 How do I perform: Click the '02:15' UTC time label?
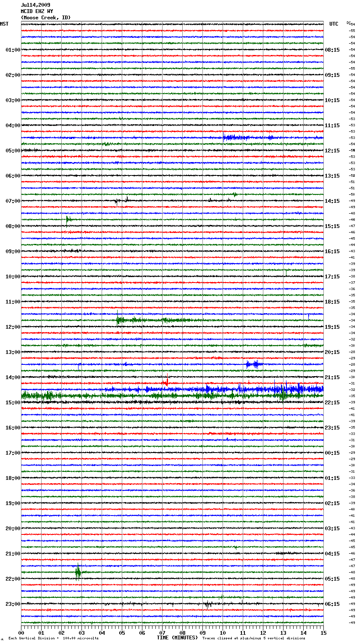[332, 503]
